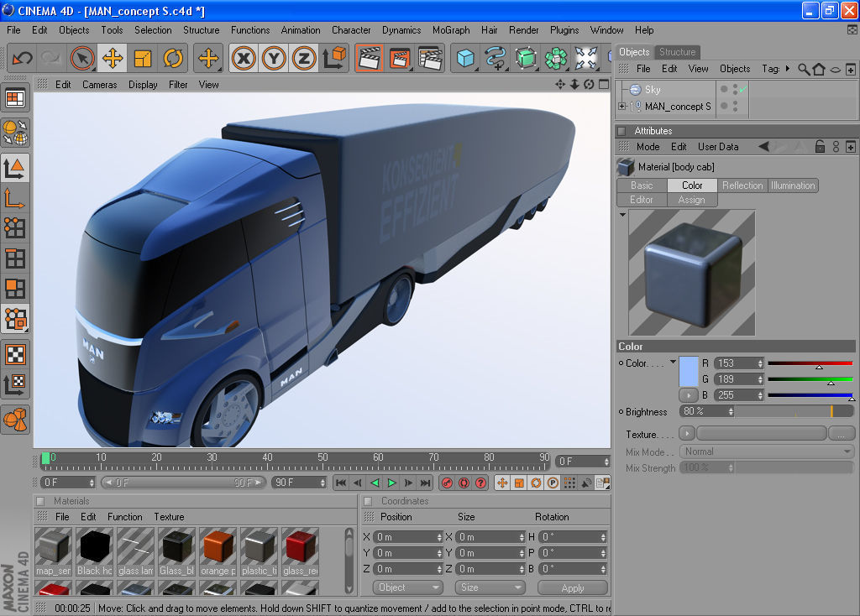Add a Cube primitive object
Image resolution: width=860 pixels, height=616 pixels.
465,58
